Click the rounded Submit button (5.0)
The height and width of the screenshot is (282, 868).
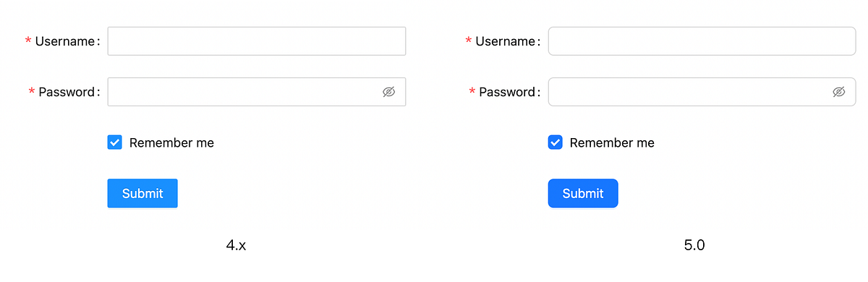click(583, 193)
